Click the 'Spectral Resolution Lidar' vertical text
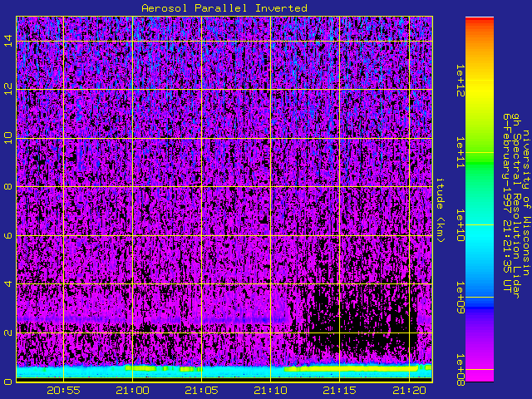532x399 pixels. pyautogui.click(x=516, y=215)
